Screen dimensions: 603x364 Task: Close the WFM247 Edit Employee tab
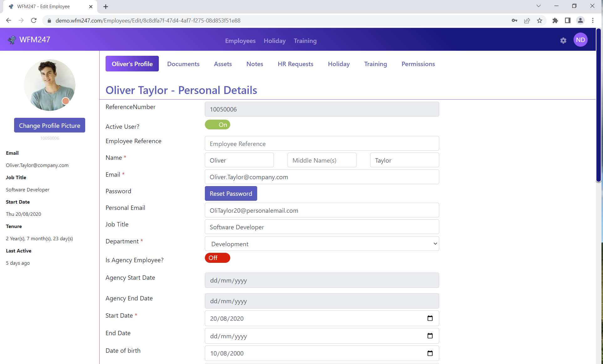[91, 7]
